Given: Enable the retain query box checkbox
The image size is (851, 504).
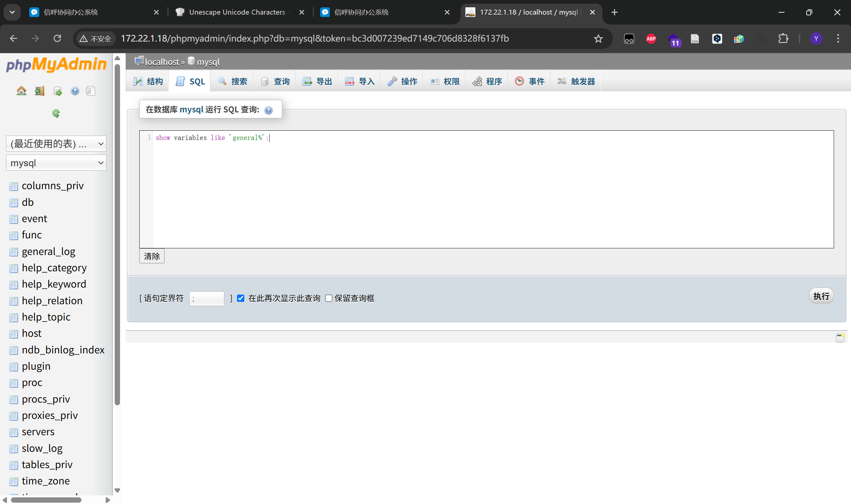Looking at the screenshot, I should click(x=328, y=298).
